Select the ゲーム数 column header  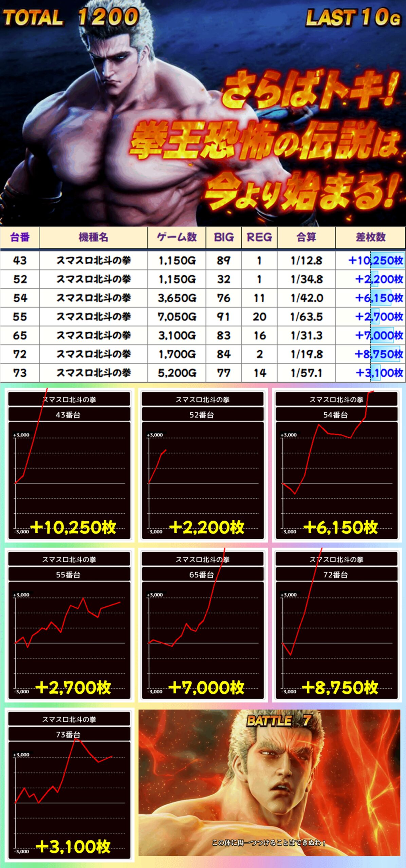click(177, 237)
